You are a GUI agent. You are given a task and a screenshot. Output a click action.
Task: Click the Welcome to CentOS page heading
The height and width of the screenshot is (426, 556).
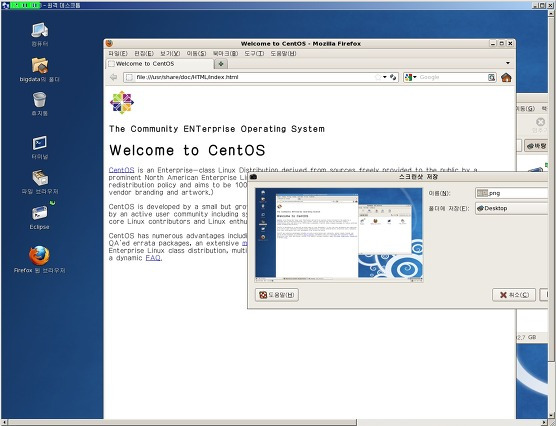pyautogui.click(x=187, y=150)
